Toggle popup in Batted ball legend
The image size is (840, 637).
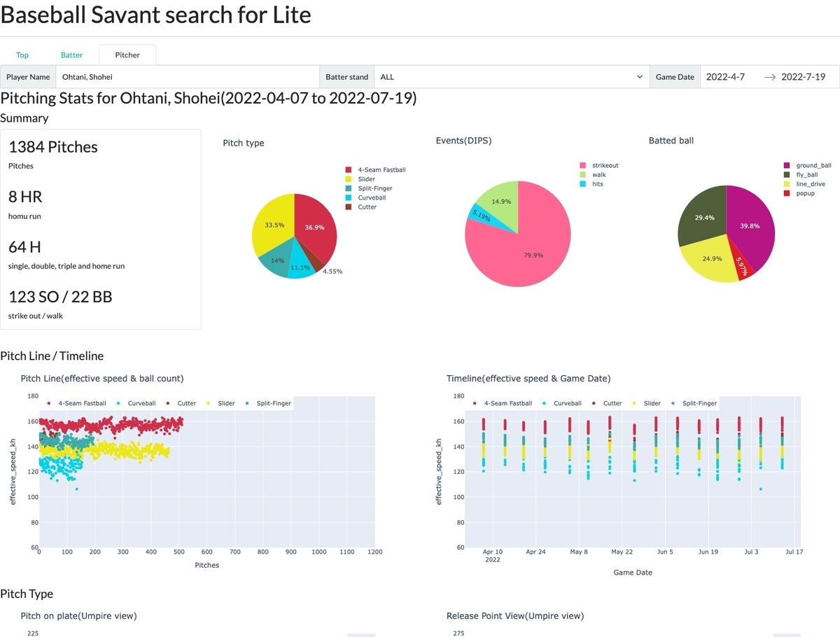coord(799,193)
